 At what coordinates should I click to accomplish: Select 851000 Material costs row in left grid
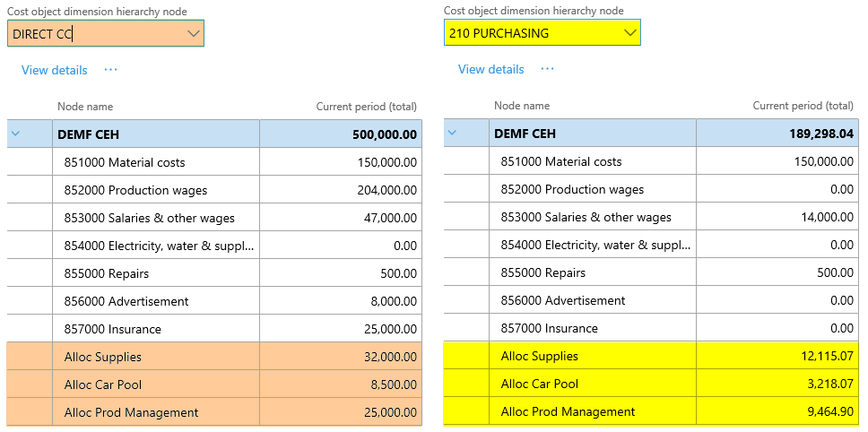tap(125, 162)
